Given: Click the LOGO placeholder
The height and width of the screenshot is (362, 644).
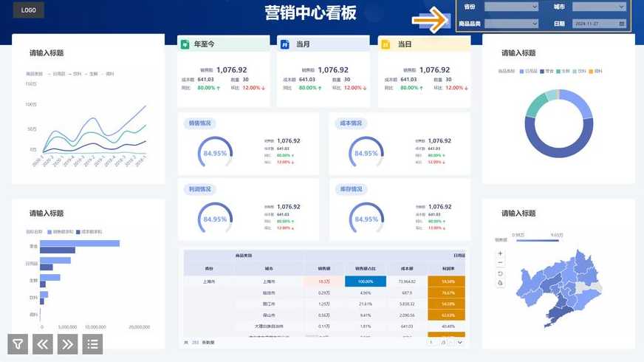Looking at the screenshot, I should pyautogui.click(x=28, y=10).
